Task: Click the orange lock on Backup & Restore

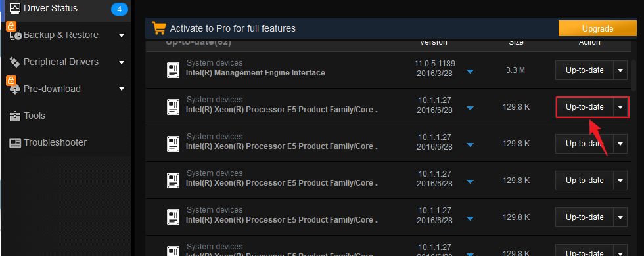Action: [11, 26]
